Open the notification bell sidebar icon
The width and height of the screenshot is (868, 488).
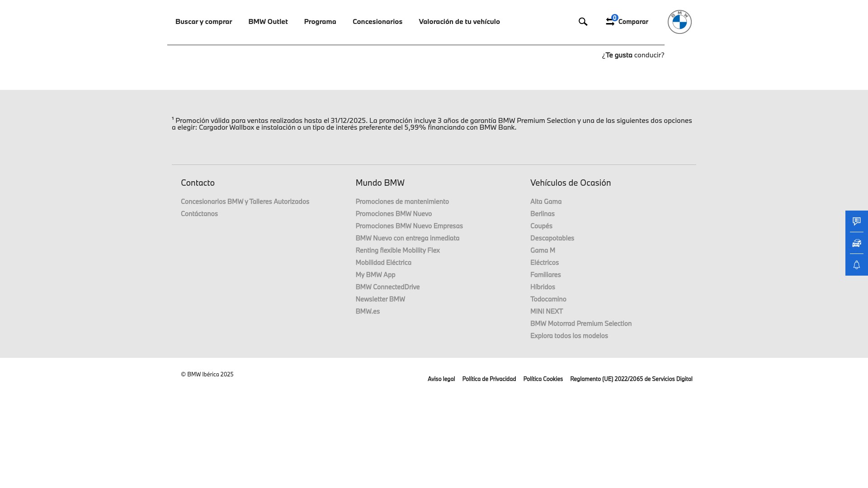tap(857, 265)
